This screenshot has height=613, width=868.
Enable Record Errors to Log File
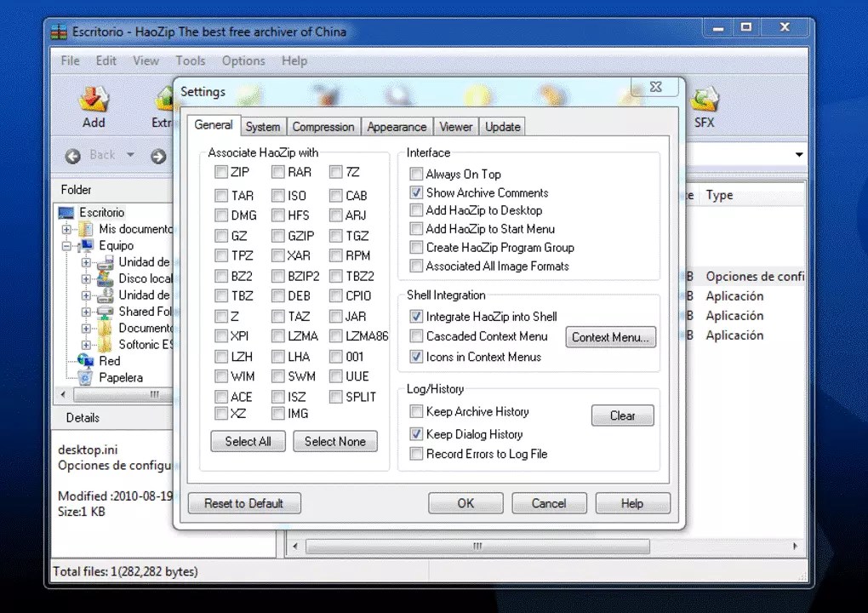416,454
